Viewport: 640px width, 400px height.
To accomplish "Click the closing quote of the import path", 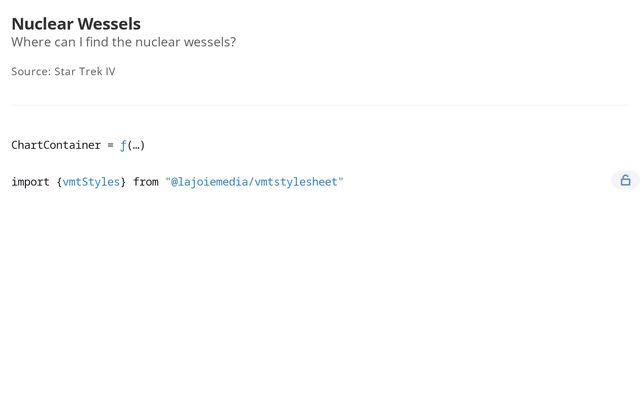I will point(340,182).
